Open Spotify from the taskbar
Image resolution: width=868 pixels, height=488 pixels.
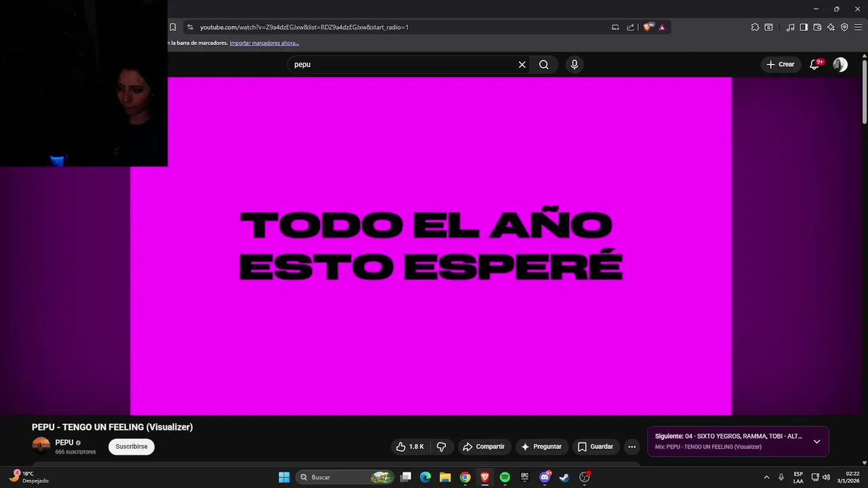pyautogui.click(x=505, y=477)
